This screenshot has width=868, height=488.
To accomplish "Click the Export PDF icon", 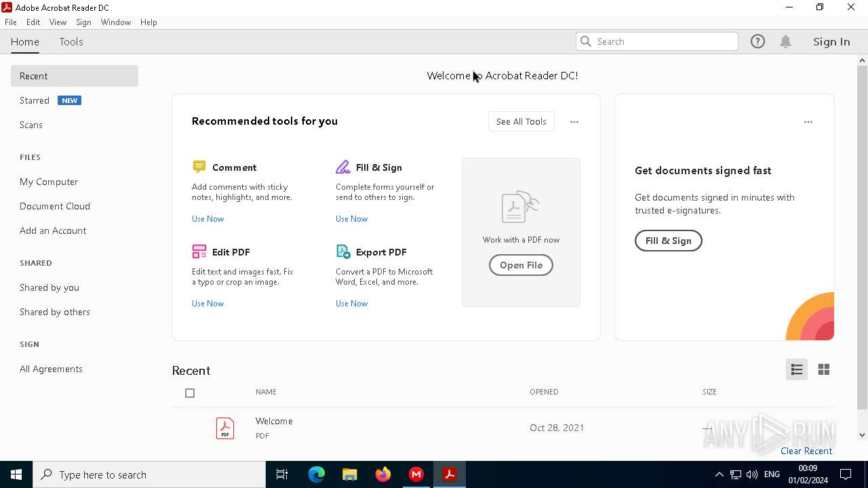I will pyautogui.click(x=343, y=251).
